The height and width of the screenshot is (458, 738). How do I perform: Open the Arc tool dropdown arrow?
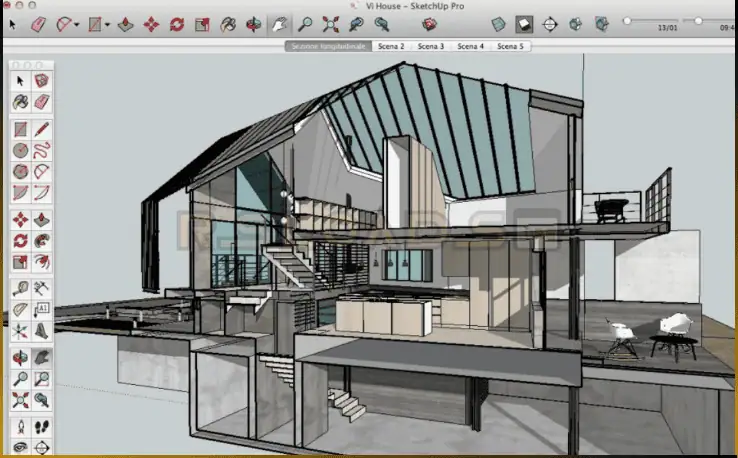click(x=77, y=24)
